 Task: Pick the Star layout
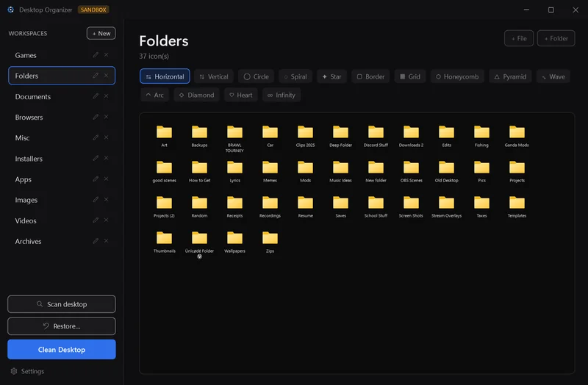332,76
